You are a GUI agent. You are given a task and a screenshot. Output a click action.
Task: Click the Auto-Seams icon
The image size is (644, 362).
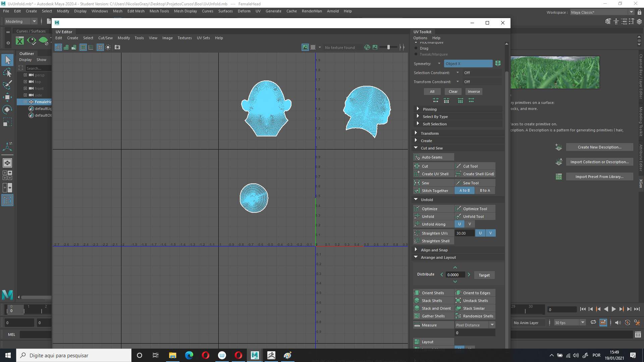click(417, 157)
